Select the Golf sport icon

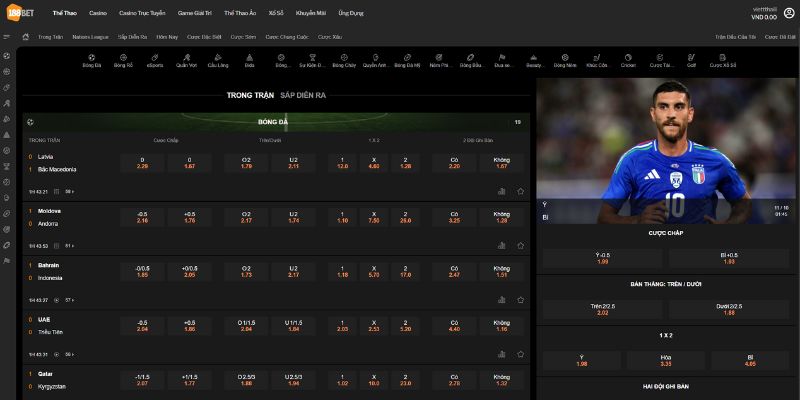coord(692,60)
